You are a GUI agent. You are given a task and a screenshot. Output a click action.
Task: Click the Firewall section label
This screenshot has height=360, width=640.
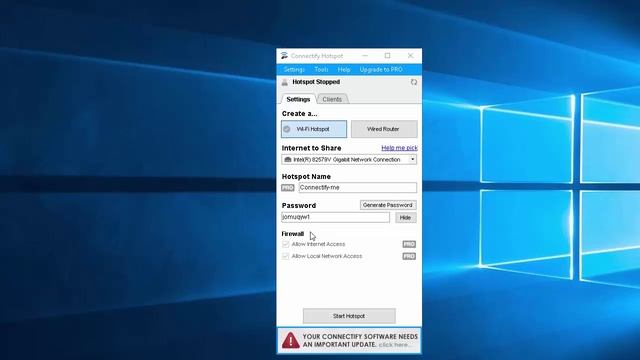click(x=293, y=234)
